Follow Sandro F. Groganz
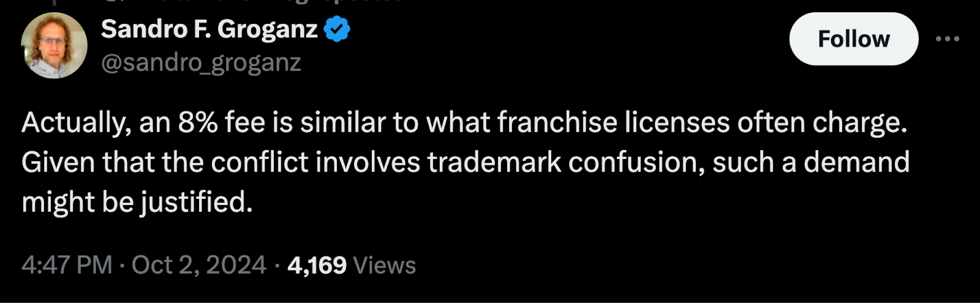The image size is (980, 303). (853, 39)
